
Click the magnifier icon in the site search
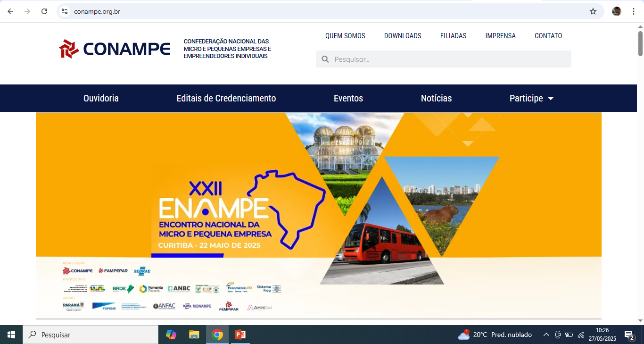[x=325, y=59]
